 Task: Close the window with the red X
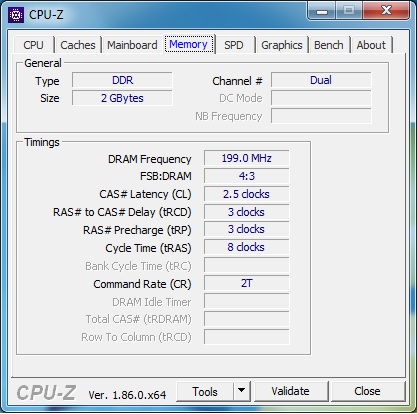click(x=386, y=11)
